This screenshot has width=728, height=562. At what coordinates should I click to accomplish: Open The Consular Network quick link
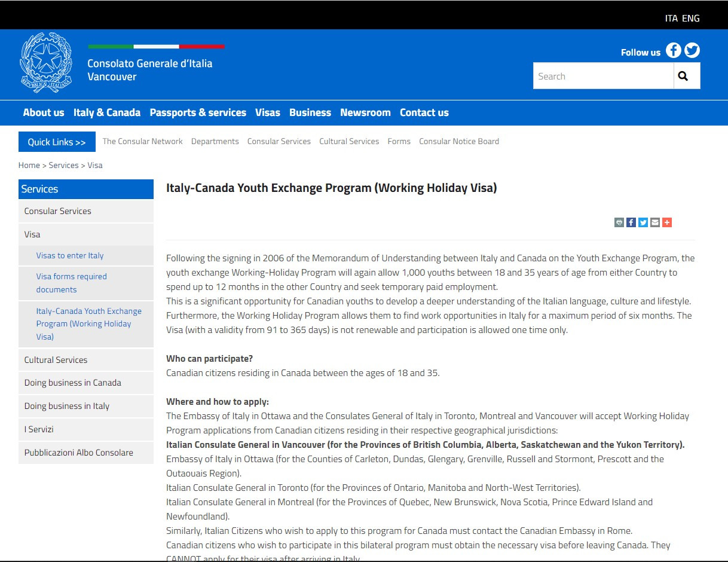pyautogui.click(x=143, y=141)
